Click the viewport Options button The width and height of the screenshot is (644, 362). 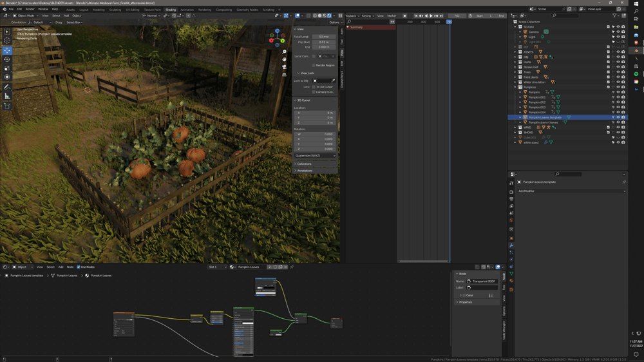(335, 23)
